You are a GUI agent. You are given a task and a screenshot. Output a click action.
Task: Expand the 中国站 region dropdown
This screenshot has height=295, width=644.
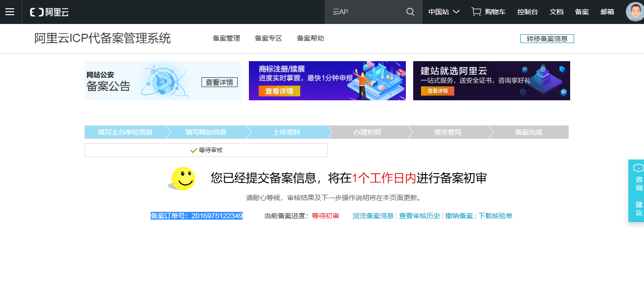point(444,12)
